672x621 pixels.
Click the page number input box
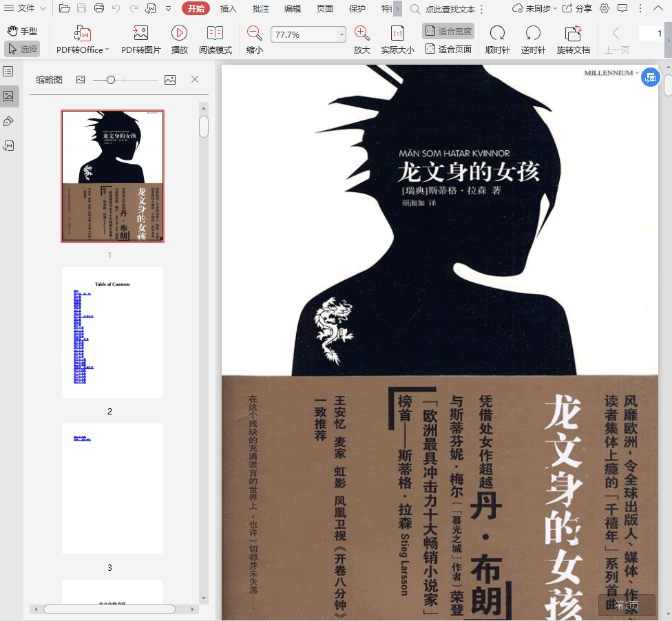(651, 34)
